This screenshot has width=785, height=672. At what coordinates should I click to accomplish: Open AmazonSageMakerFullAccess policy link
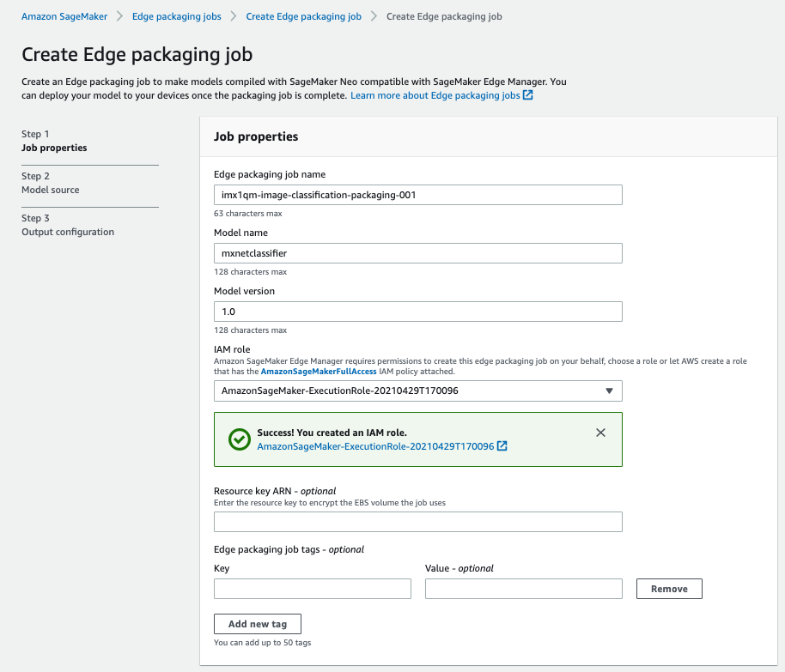(x=319, y=372)
